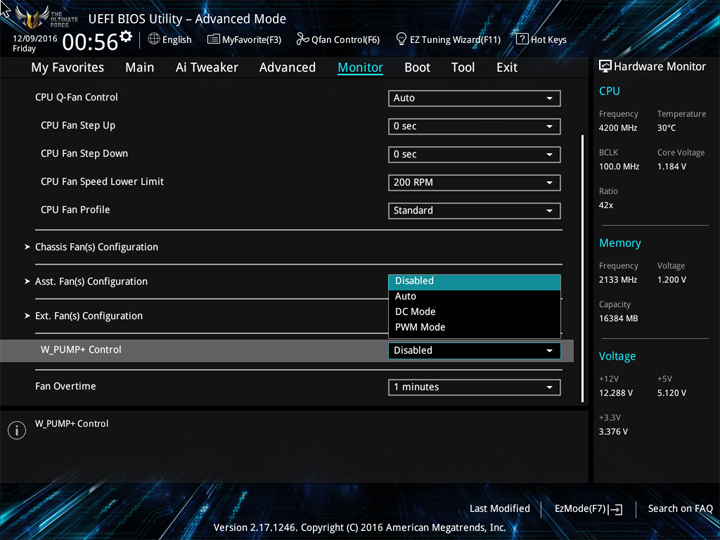
Task: Click Search on FAQ link
Action: click(680, 509)
